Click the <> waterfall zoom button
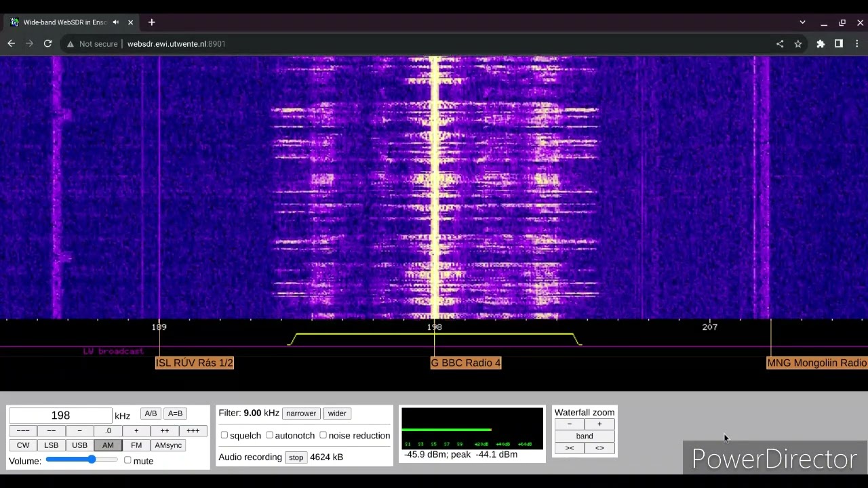Image resolution: width=868 pixels, height=488 pixels. coord(599,448)
